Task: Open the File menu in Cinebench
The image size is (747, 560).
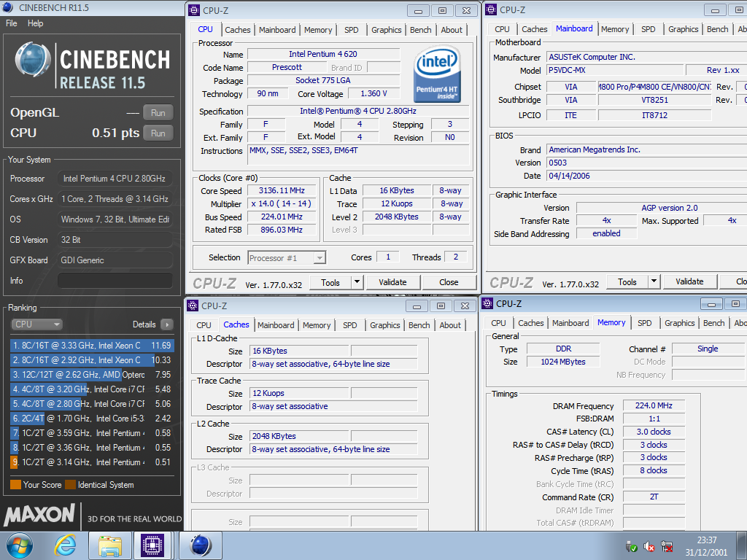Action: point(12,23)
